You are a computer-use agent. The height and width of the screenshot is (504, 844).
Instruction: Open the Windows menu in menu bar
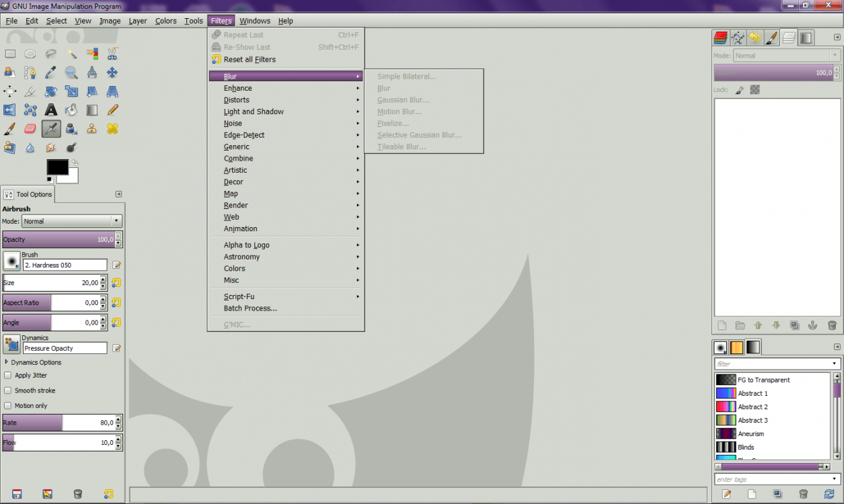tap(255, 21)
